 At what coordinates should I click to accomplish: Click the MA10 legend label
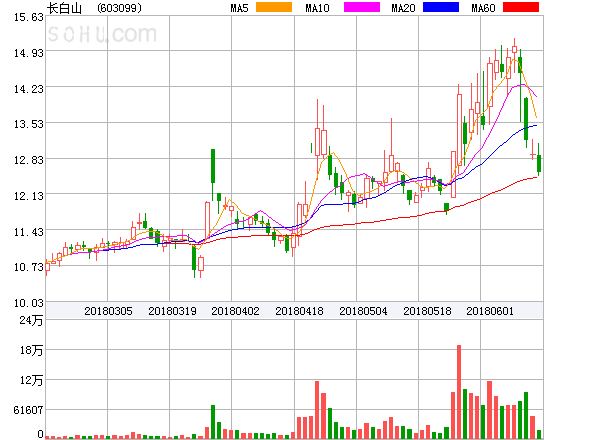point(317,8)
